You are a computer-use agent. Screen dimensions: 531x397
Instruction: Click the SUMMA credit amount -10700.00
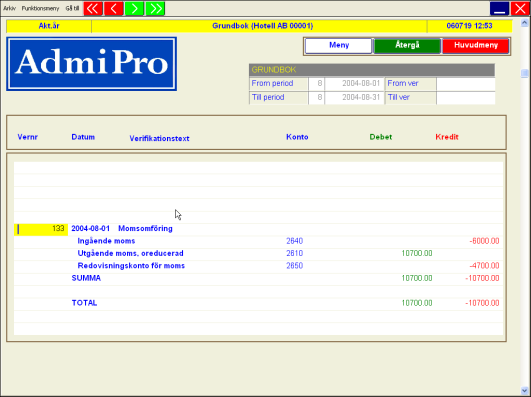point(482,278)
